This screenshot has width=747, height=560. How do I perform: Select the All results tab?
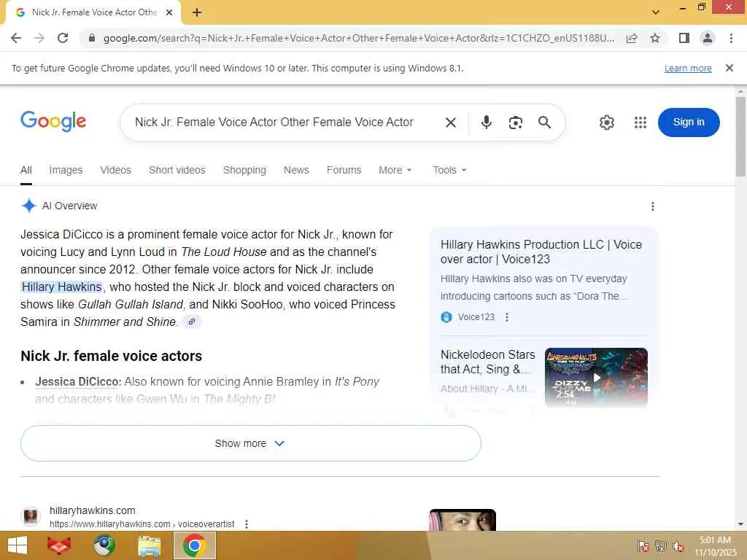(x=26, y=170)
